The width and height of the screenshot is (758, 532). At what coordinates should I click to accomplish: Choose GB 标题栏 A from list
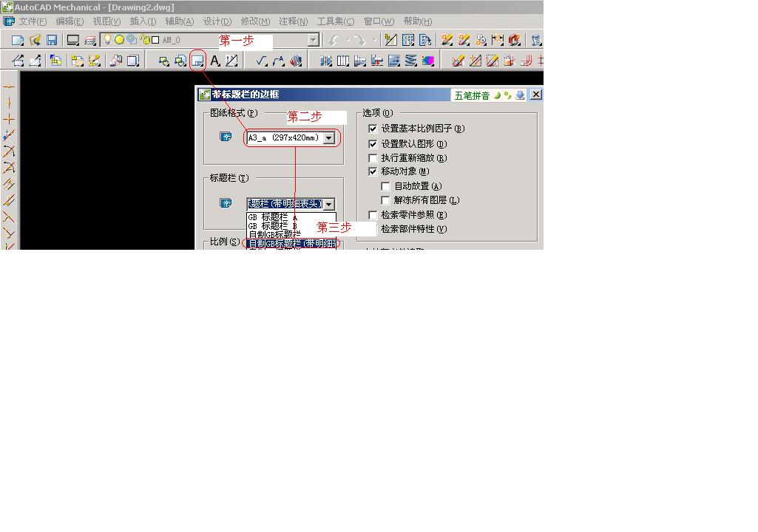point(291,217)
